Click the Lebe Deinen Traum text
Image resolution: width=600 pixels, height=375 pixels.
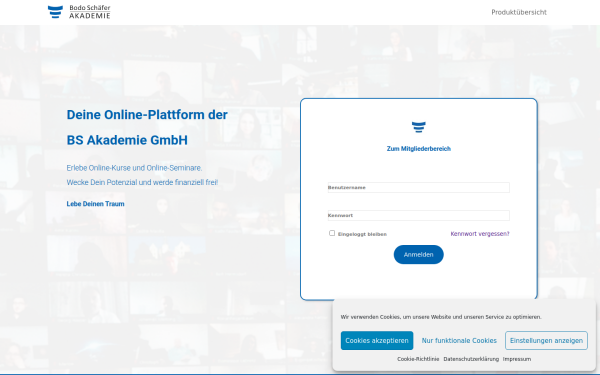point(95,204)
